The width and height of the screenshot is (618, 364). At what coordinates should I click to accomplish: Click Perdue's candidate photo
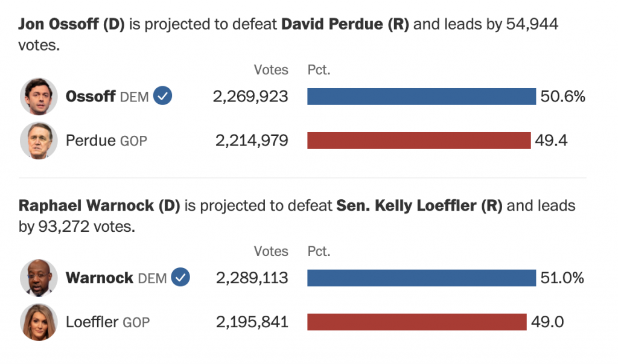click(38, 141)
